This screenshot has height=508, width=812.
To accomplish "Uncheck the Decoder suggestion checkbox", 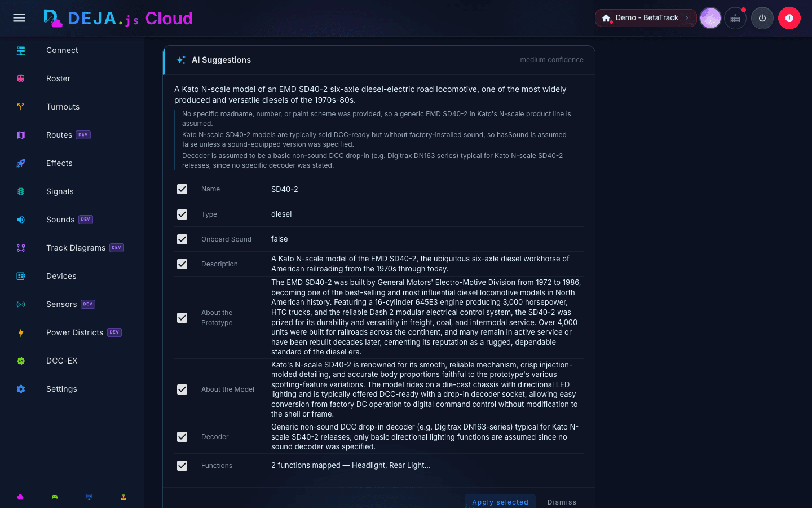I will pos(182,437).
